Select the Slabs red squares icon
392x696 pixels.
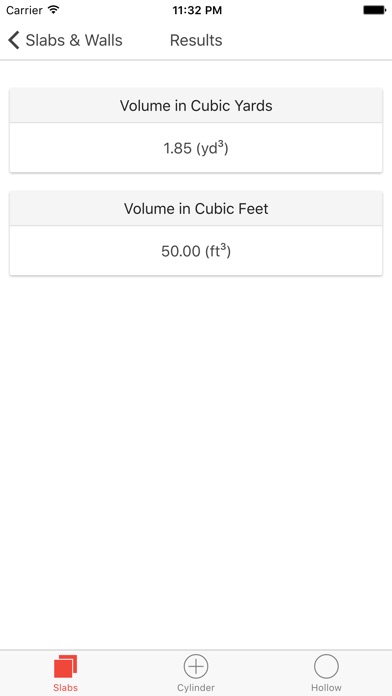tap(65, 667)
